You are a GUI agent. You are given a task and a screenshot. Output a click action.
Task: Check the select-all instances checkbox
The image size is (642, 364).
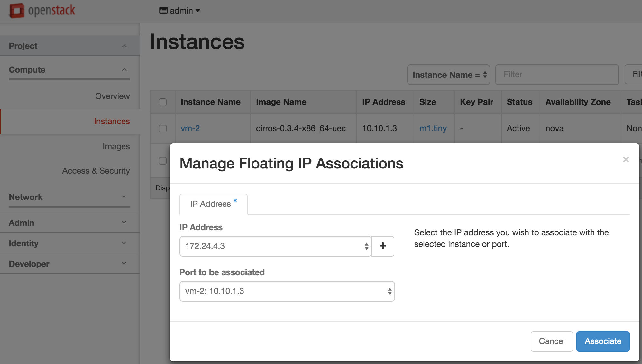pyautogui.click(x=163, y=102)
